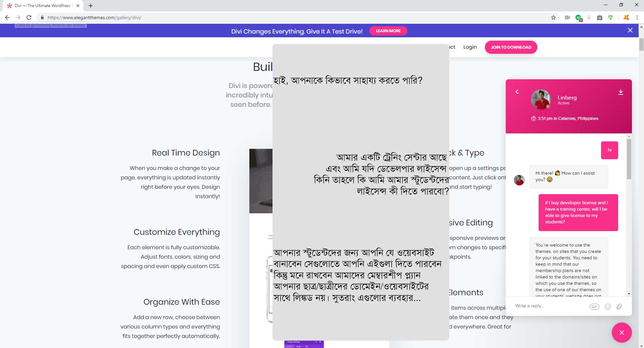Open the green extension with badge
644x348 pixels.
(579, 18)
